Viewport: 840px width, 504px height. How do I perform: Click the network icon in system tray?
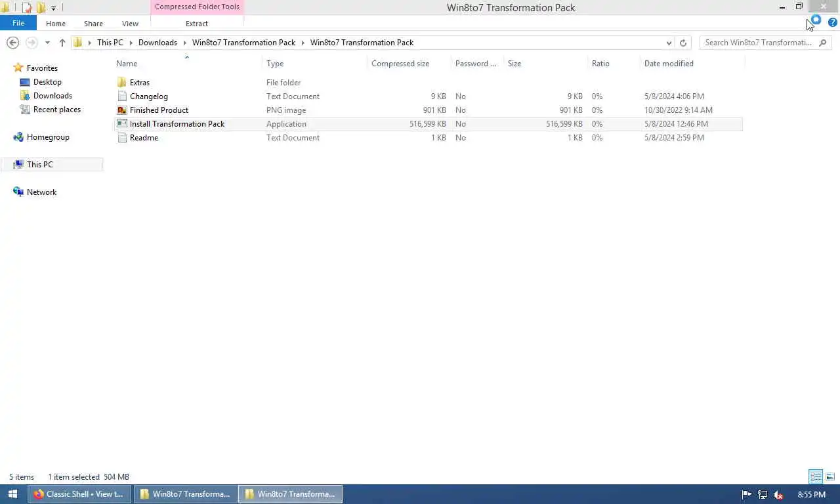763,495
